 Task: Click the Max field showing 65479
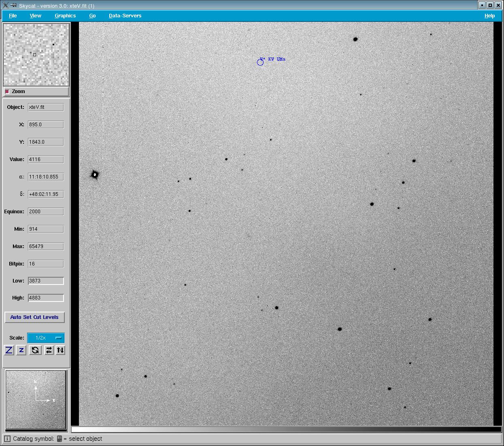click(46, 246)
